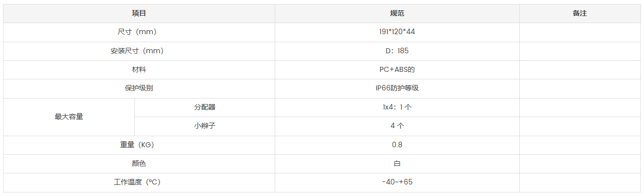Click the -40~+65 temperature value

397,182
